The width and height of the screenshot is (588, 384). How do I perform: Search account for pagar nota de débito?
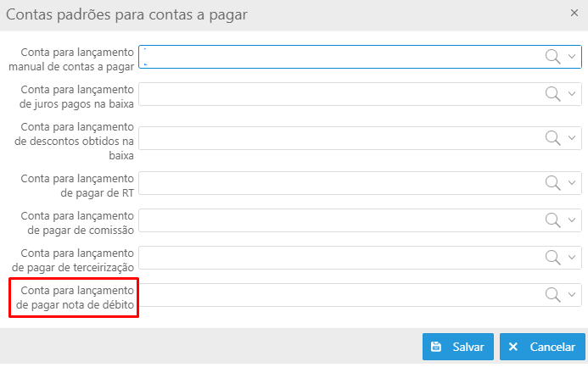(552, 295)
